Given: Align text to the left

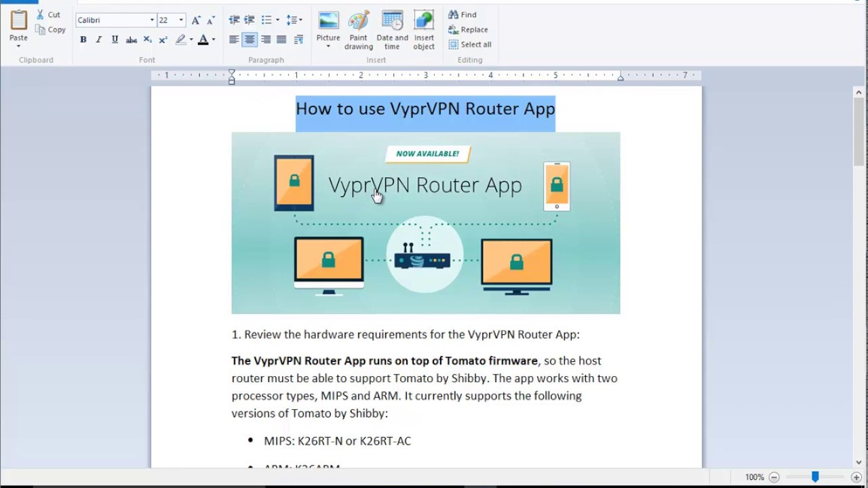Looking at the screenshot, I should [234, 40].
